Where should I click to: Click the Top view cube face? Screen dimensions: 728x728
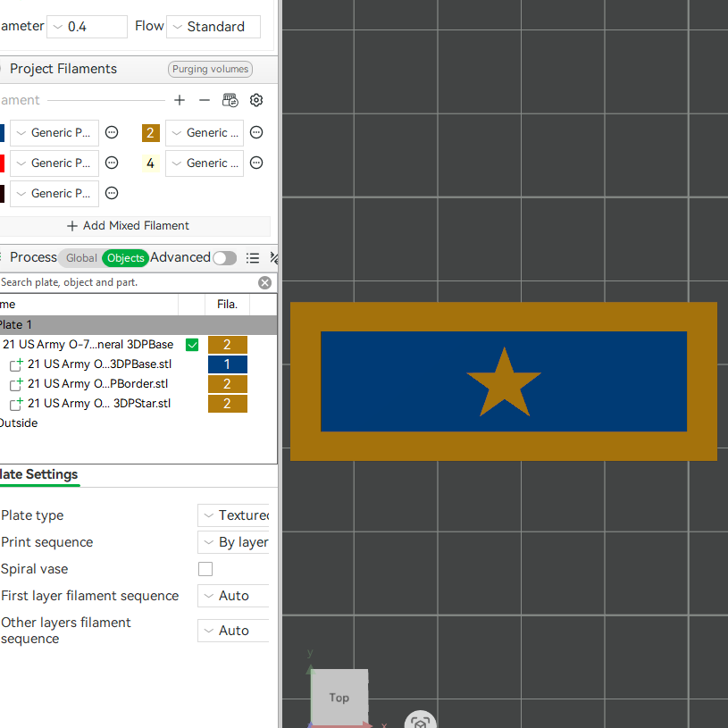coord(339,698)
